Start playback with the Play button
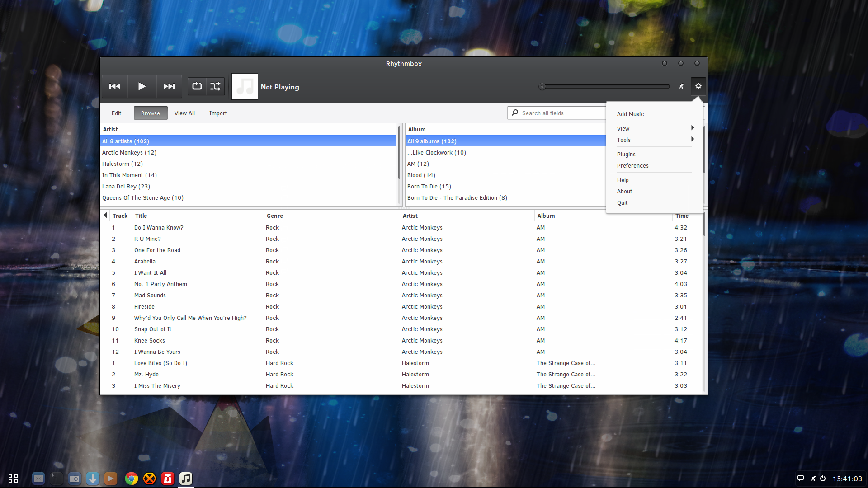Screen dimensions: 868x488 pyautogui.click(x=142, y=86)
